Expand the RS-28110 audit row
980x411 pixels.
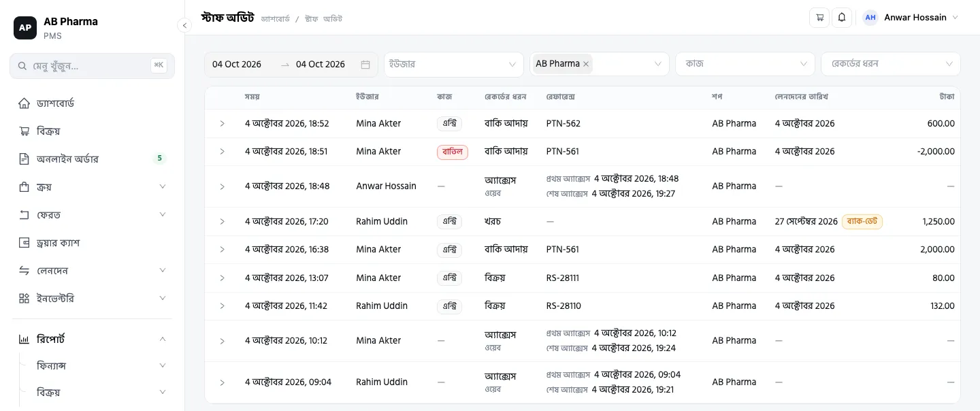click(222, 306)
